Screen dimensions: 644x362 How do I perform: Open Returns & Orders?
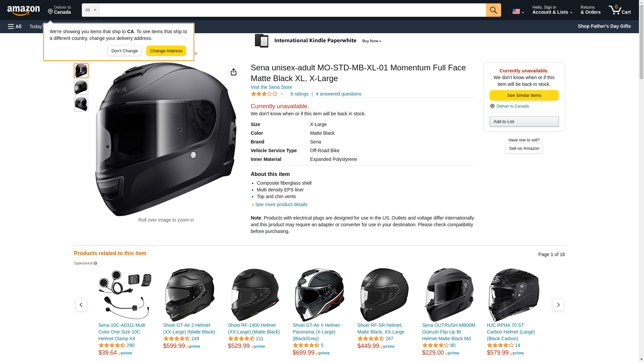590,10
